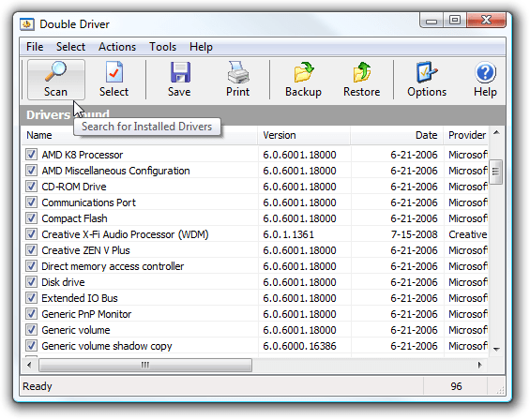This screenshot has height=420, width=530.
Task: Toggle Direct memory access controller checkbox
Action: click(31, 266)
